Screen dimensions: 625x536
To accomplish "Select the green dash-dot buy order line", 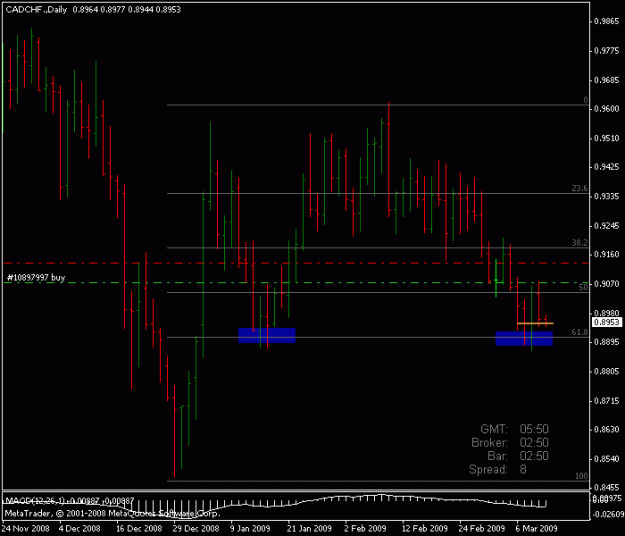I will coord(296,283).
